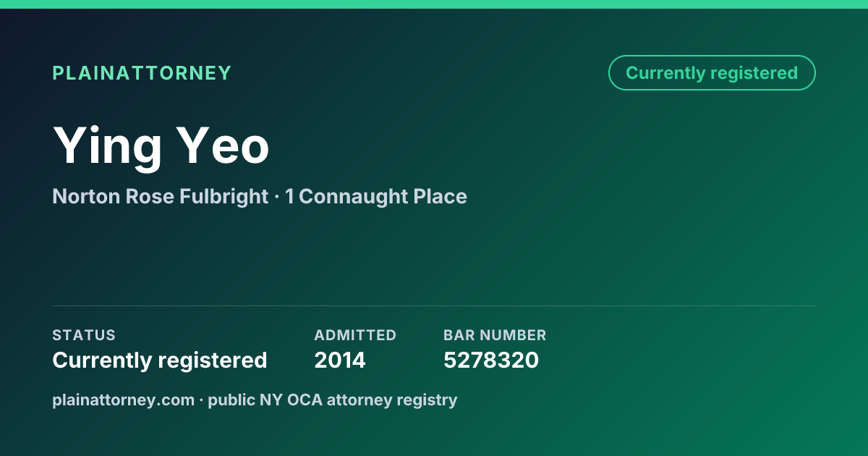Screen dimensions: 868x456
Task: Click the STATUS field label
Action: (x=84, y=335)
